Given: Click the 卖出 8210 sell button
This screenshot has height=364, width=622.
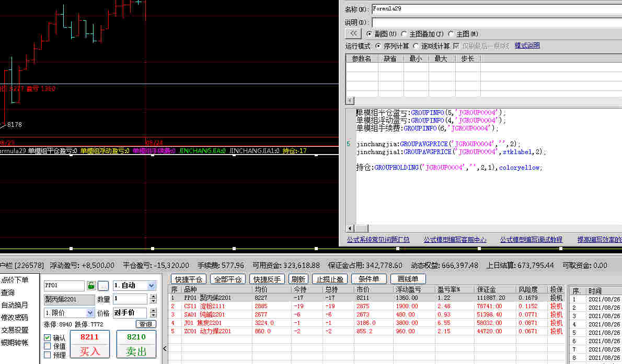Looking at the screenshot, I should tap(136, 344).
